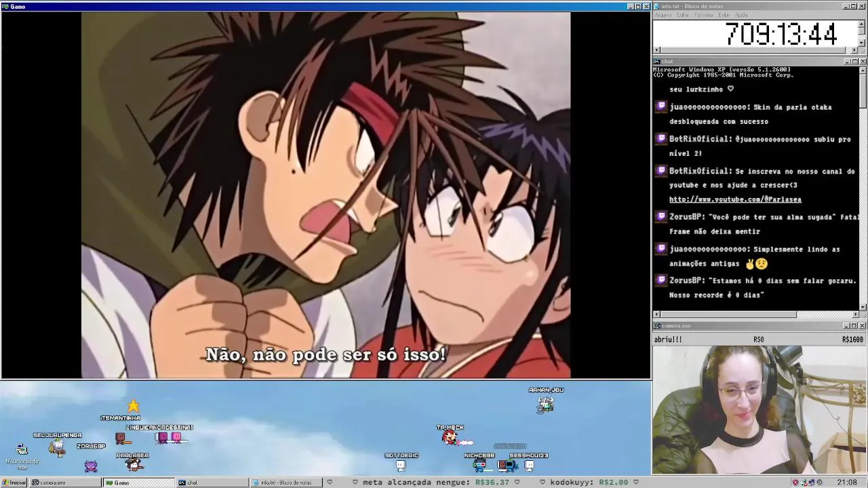Open Arquivo menu in Bloco de notas
The height and width of the screenshot is (488, 868).
click(663, 15)
